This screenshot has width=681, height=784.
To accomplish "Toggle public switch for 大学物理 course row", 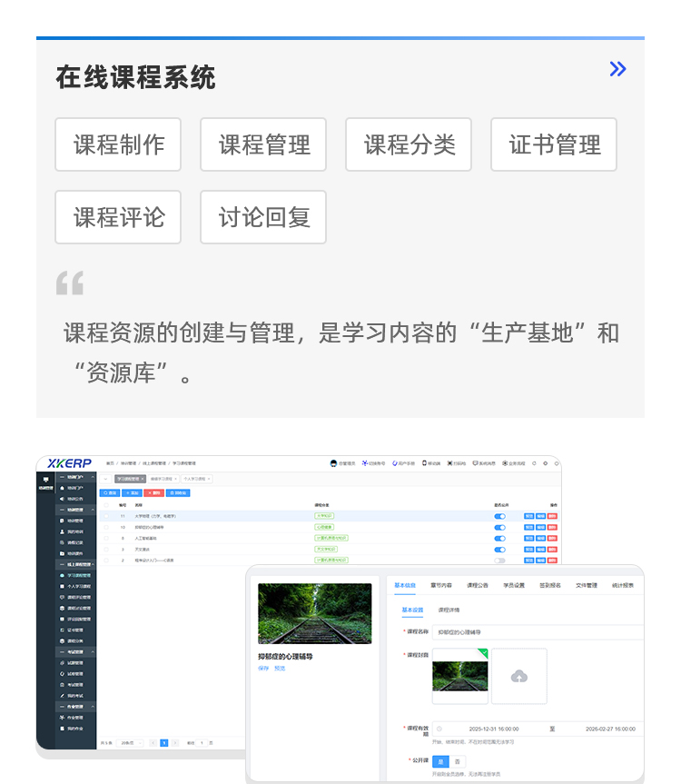I will (x=499, y=516).
